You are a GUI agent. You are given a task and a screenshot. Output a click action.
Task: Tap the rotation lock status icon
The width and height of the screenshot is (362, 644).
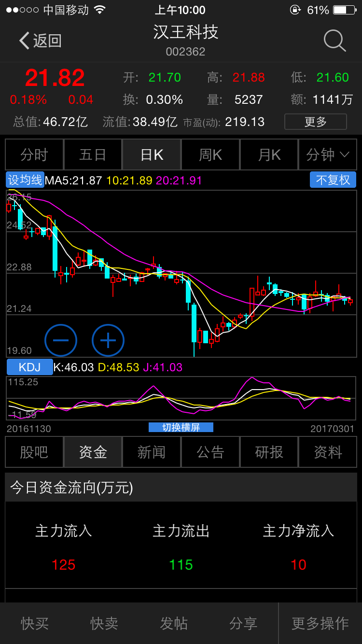coord(295,10)
